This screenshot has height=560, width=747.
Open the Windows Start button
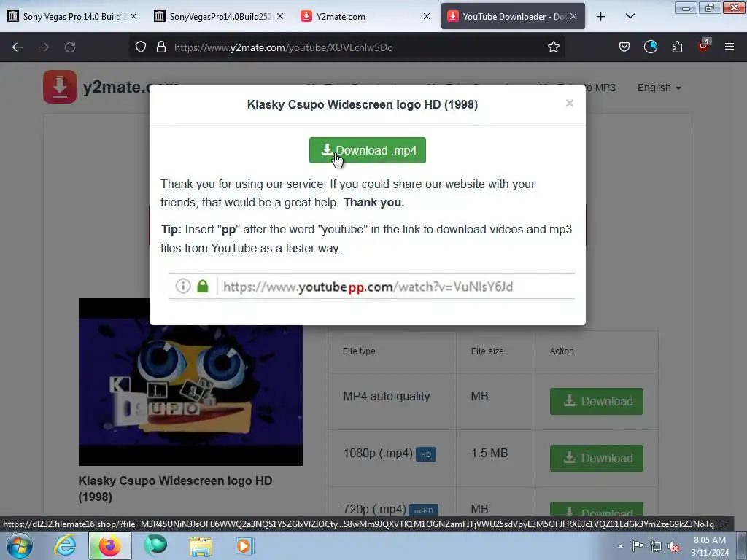pyautogui.click(x=20, y=545)
